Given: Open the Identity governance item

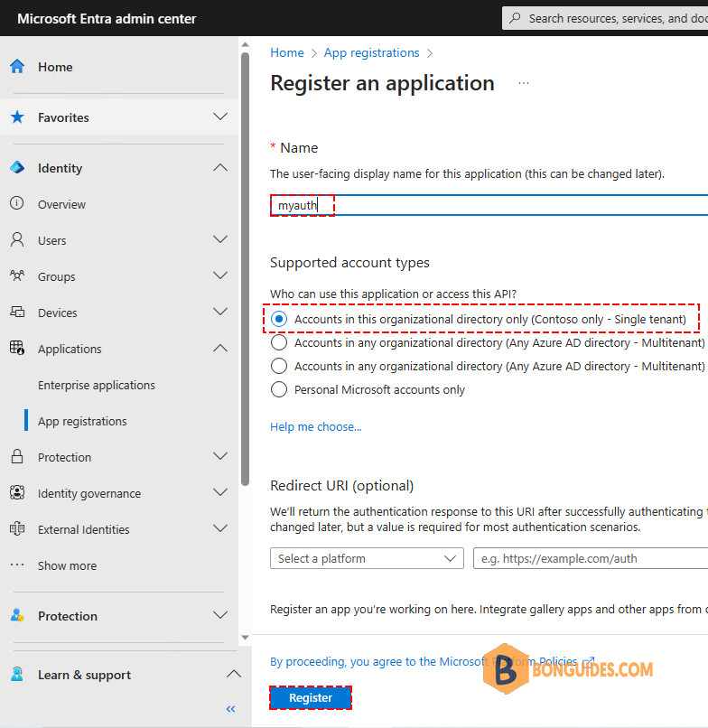Looking at the screenshot, I should 89,493.
